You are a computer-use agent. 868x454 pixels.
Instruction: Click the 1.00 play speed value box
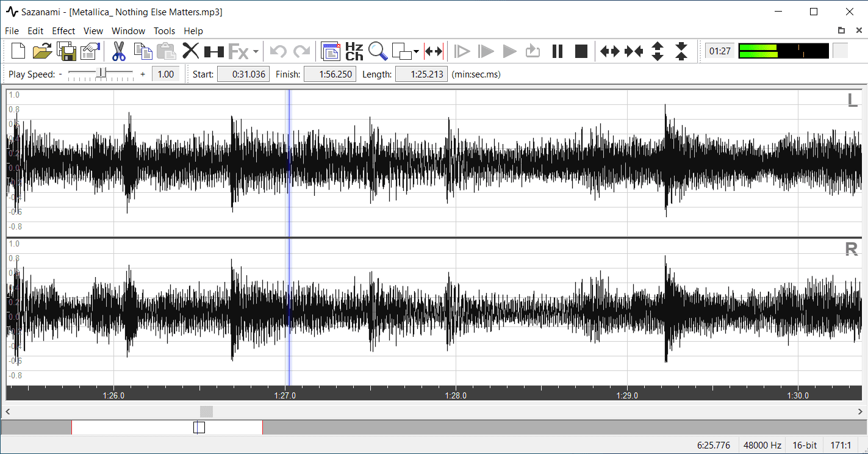165,74
